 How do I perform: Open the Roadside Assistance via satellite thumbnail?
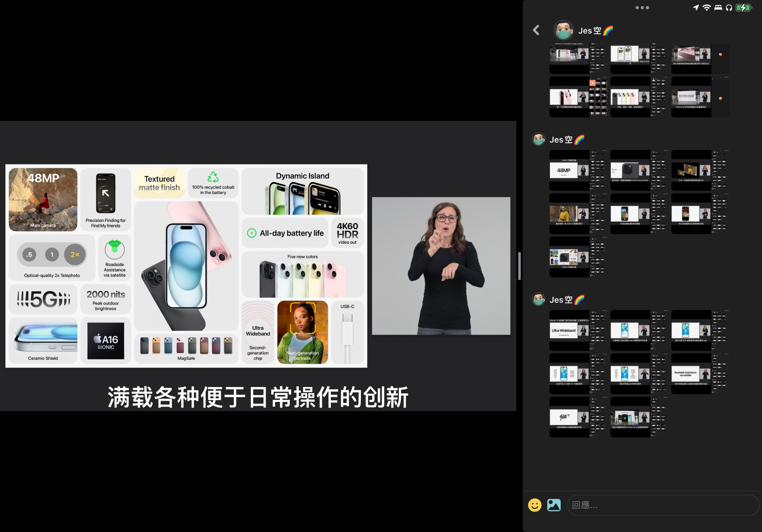[700, 374]
